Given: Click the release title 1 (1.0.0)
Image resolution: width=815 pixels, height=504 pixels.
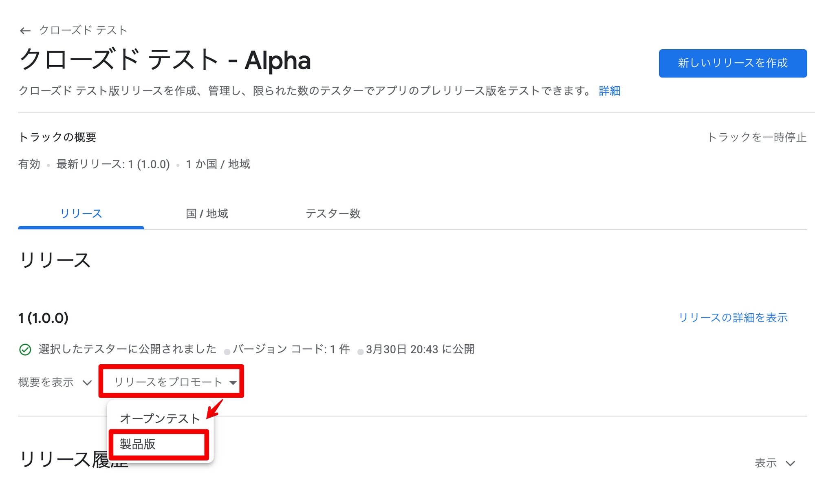Looking at the screenshot, I should tap(44, 318).
